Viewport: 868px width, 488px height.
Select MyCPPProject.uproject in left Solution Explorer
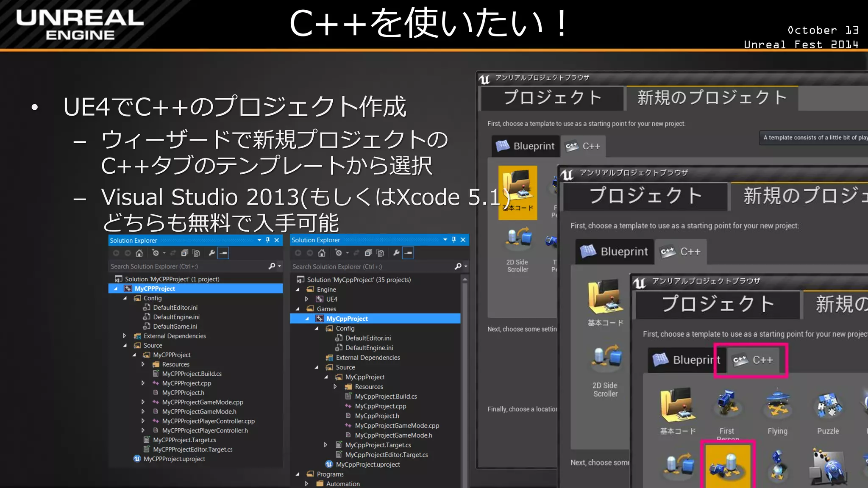click(174, 459)
